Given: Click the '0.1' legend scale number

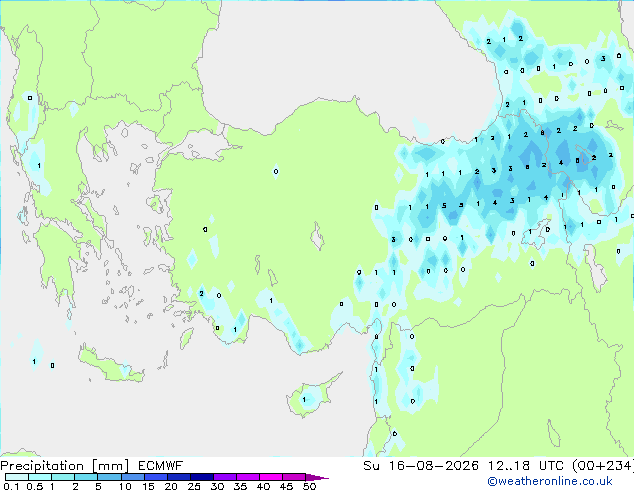Looking at the screenshot, I should [x=11, y=486].
